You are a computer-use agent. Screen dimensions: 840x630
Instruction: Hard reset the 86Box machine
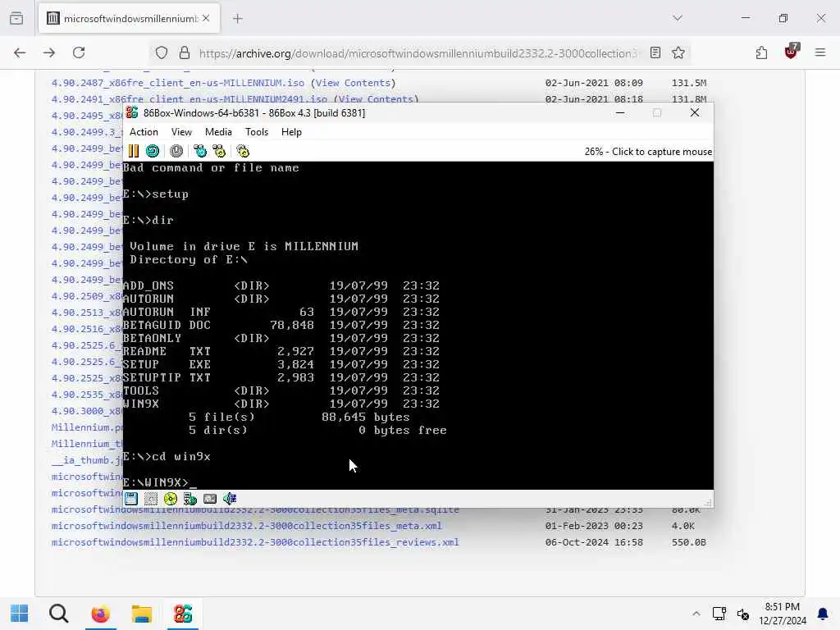click(x=153, y=152)
